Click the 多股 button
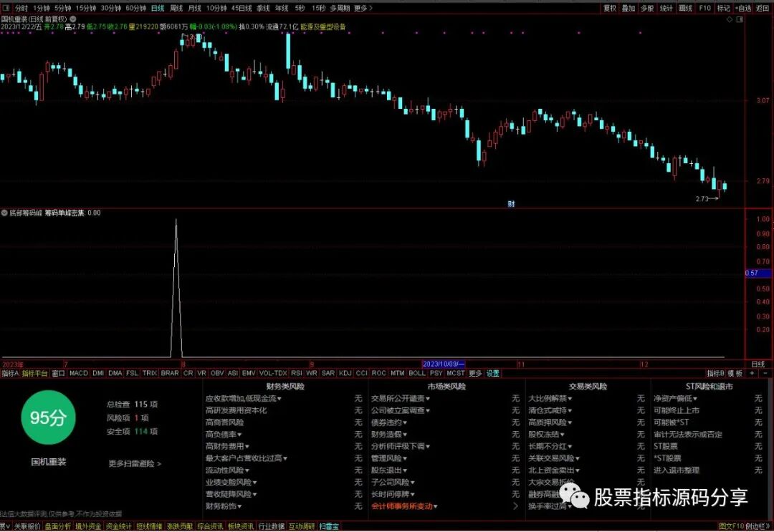 647,9
